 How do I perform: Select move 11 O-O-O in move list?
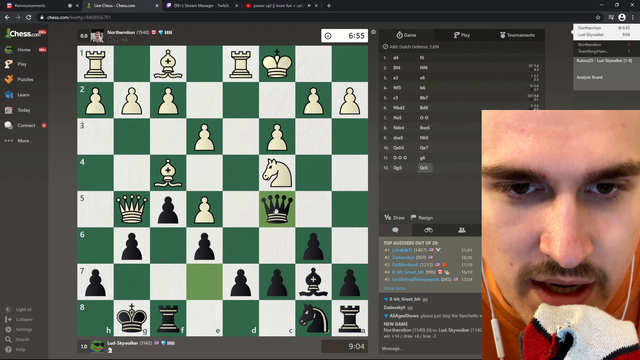[399, 158]
